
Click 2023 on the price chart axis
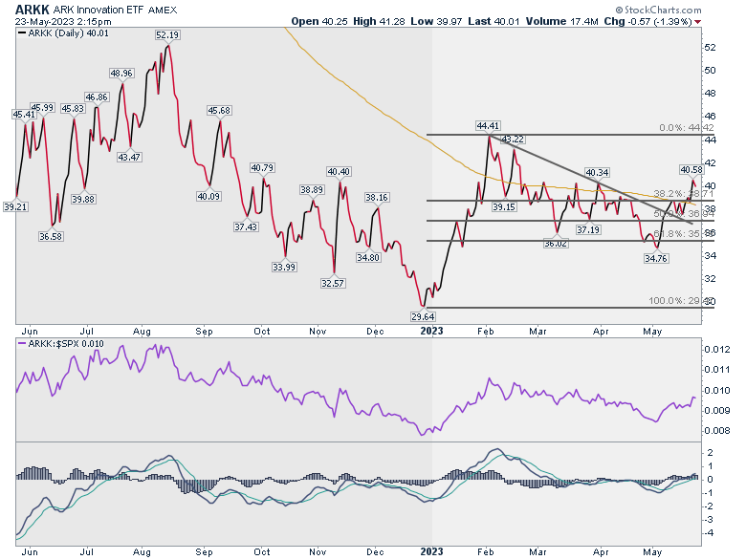[431, 331]
